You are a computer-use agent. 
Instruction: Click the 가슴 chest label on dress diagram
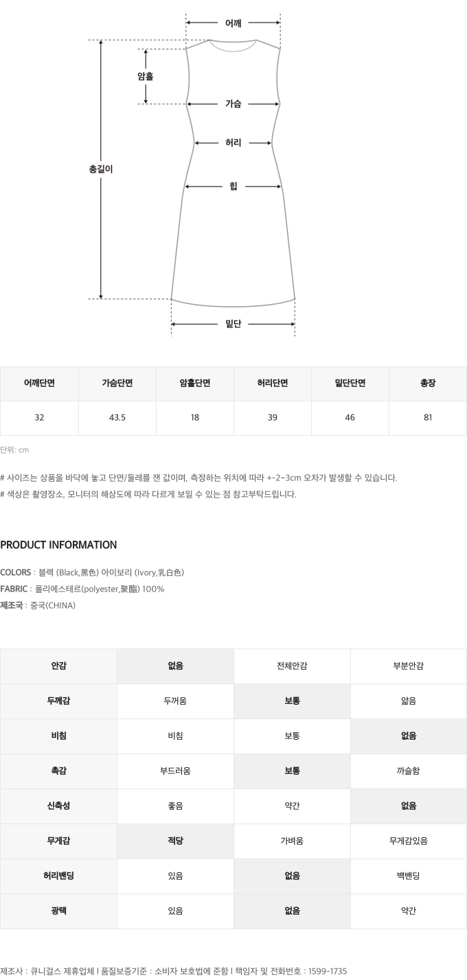coord(233,104)
